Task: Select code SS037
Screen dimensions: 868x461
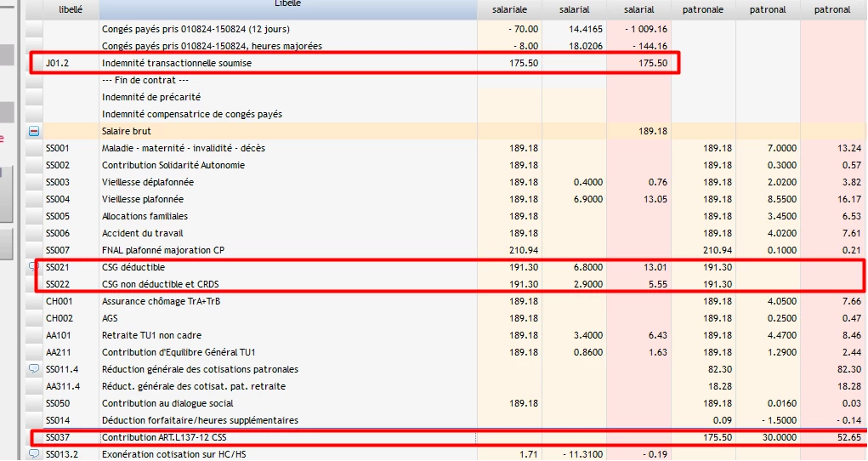Action: point(58,437)
